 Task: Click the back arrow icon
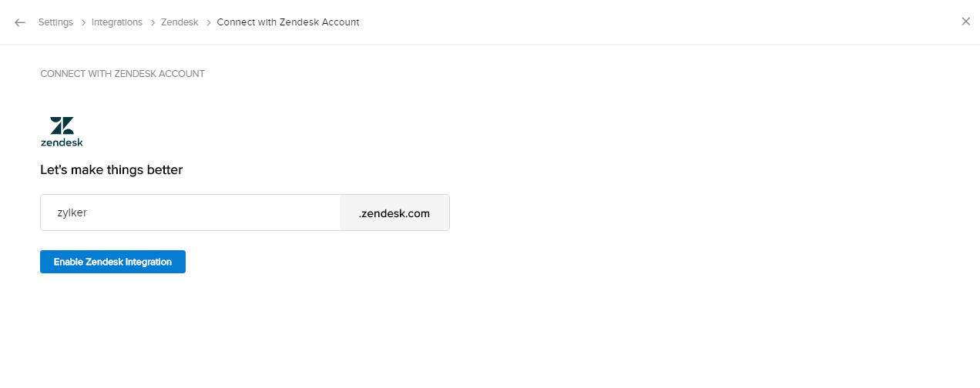point(20,22)
